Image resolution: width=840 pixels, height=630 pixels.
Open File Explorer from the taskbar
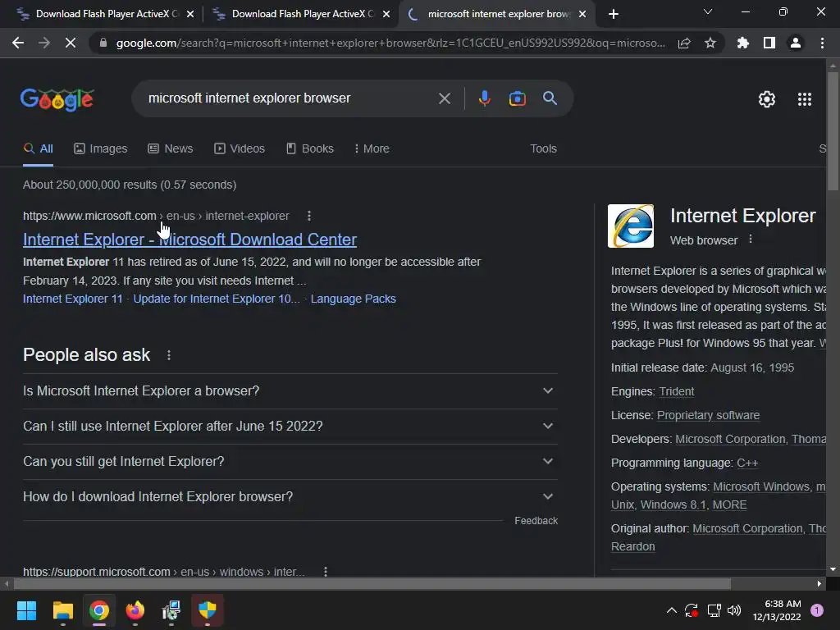[62, 610]
